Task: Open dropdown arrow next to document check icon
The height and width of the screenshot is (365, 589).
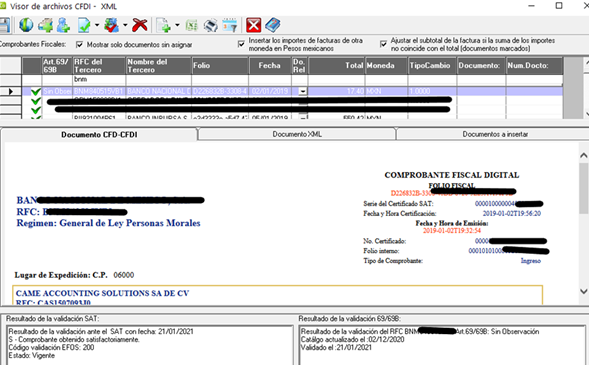Action: pyautogui.click(x=97, y=25)
